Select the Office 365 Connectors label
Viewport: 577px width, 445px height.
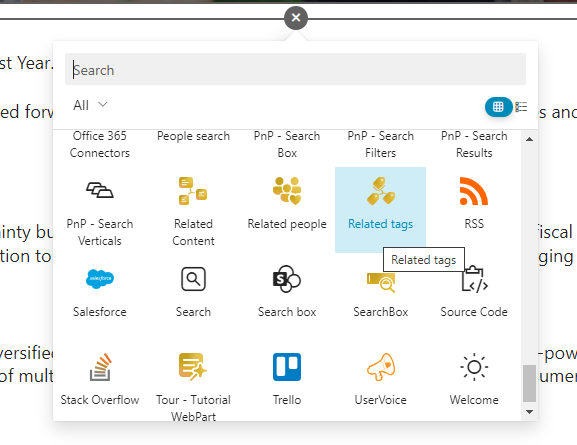tap(100, 144)
